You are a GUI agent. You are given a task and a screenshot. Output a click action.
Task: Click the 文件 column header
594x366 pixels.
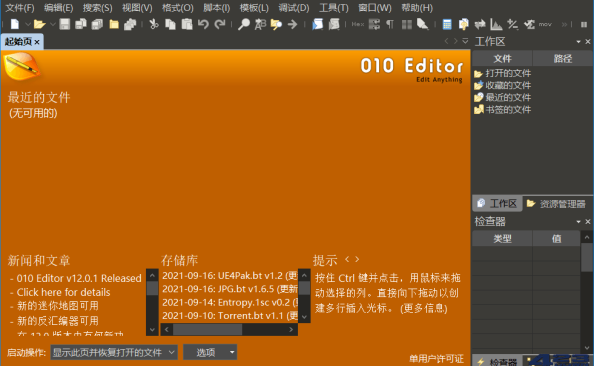(502, 59)
